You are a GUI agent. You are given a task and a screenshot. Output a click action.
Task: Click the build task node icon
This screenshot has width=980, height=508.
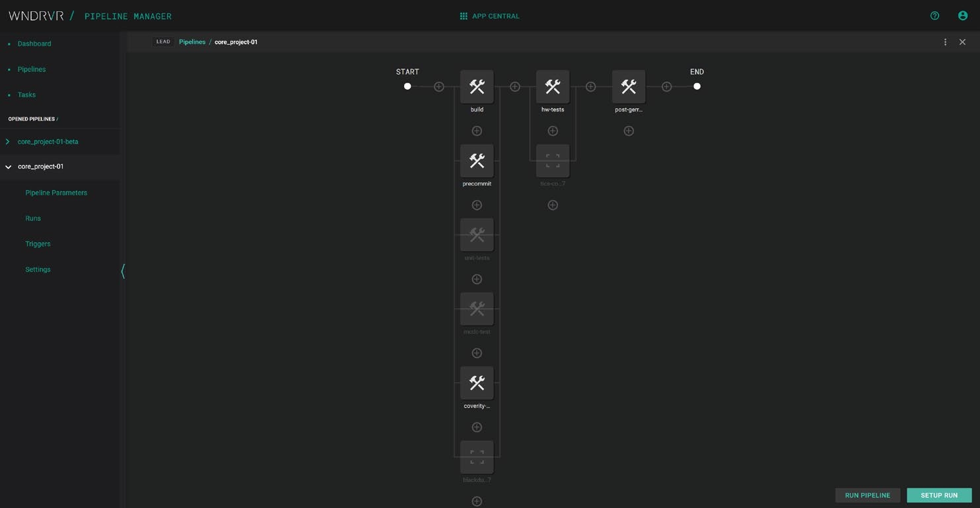(477, 86)
